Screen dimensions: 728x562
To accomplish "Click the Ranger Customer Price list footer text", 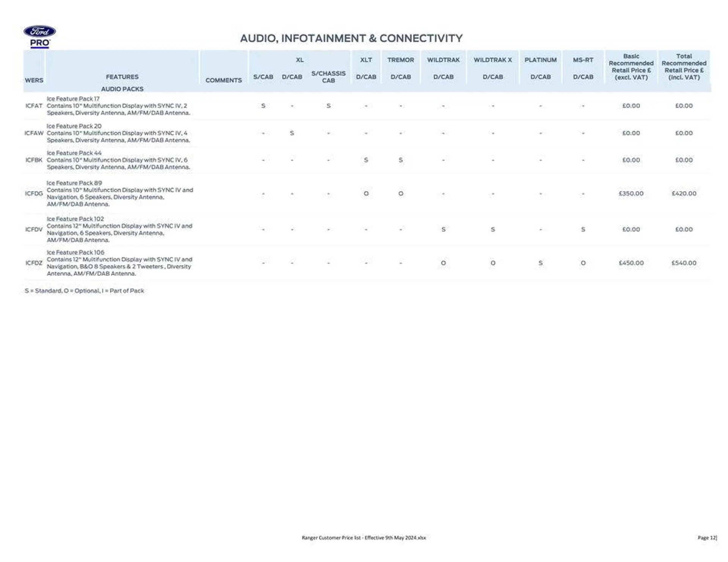I will [364, 537].
